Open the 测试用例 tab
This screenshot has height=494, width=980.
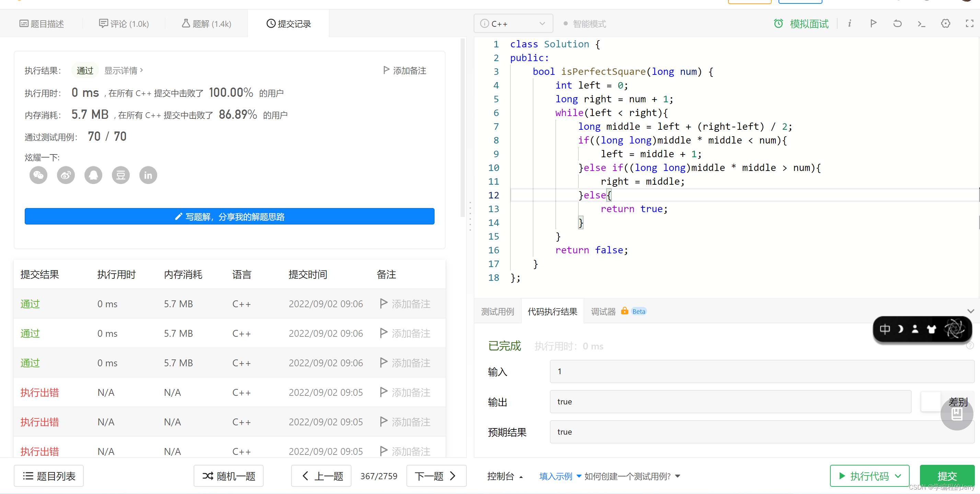[x=497, y=311]
